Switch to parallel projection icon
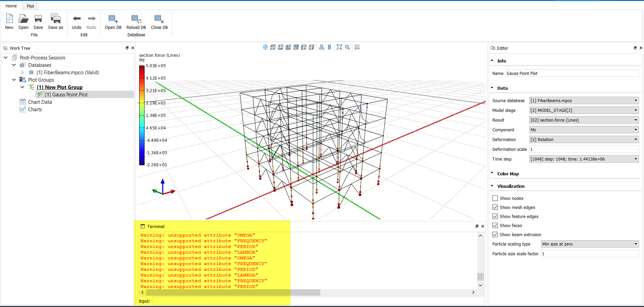Screen dimensions: 644x307 [x=329, y=47]
